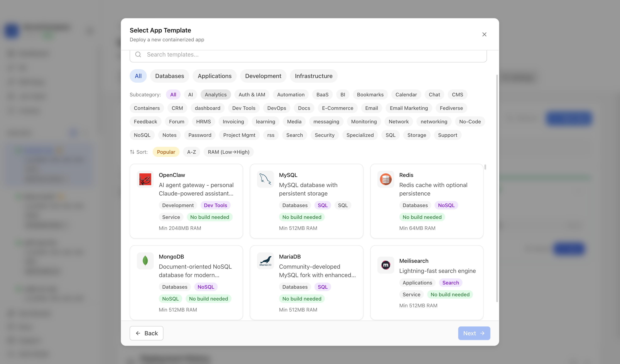Click the Meilisearch logo icon
The width and height of the screenshot is (620, 364).
pyautogui.click(x=386, y=265)
